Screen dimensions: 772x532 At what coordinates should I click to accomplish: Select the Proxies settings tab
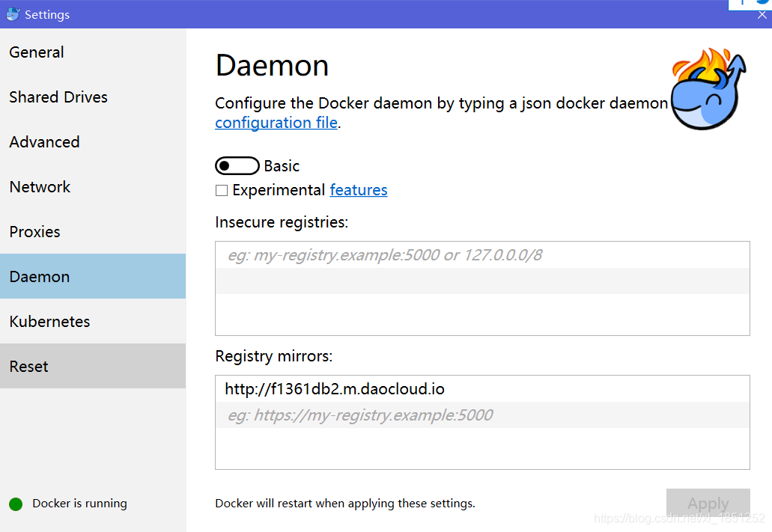[93, 231]
